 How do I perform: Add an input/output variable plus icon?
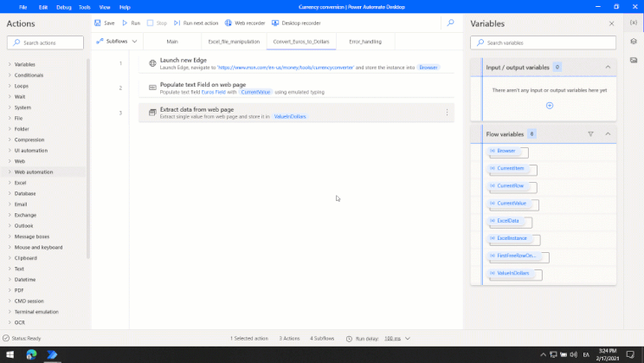point(550,106)
